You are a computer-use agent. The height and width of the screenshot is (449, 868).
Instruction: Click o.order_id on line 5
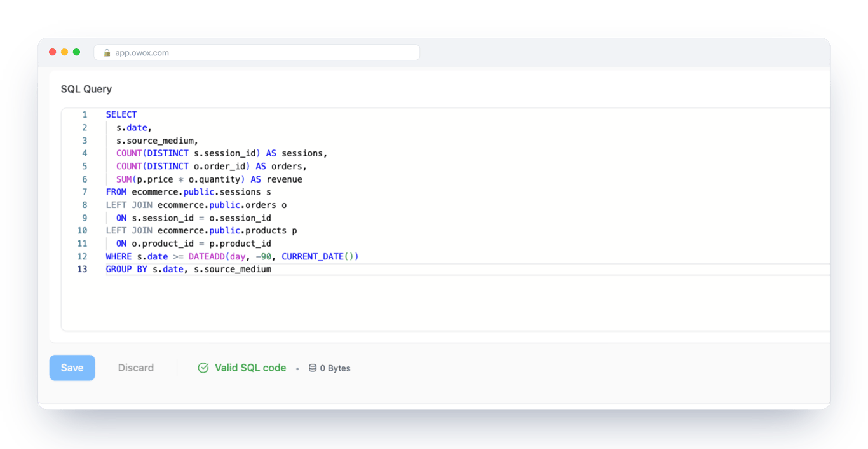click(x=220, y=166)
